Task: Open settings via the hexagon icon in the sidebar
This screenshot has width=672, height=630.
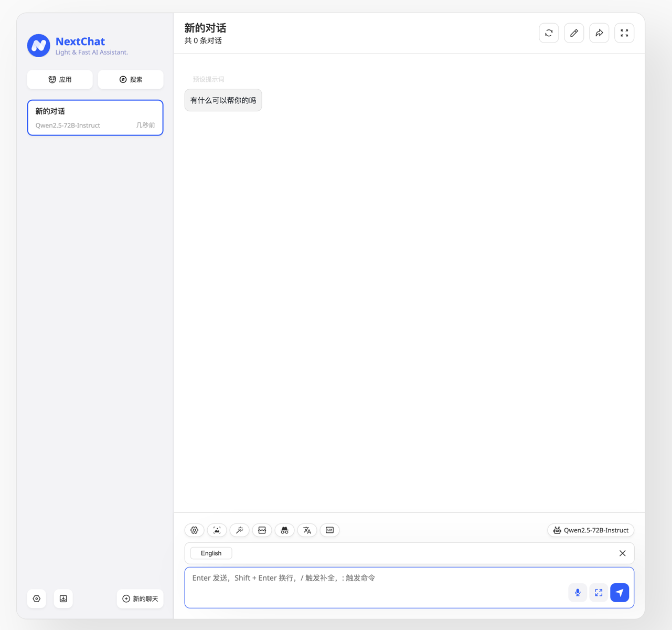Action: coord(37,599)
